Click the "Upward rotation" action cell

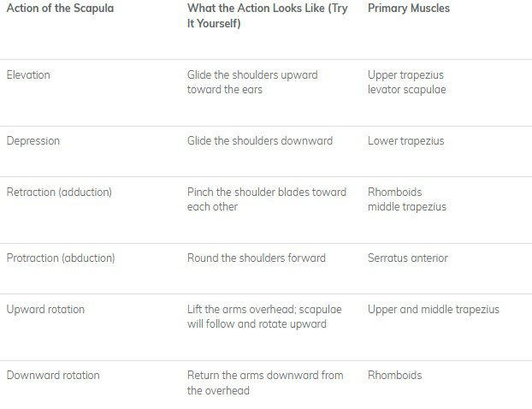(45, 310)
